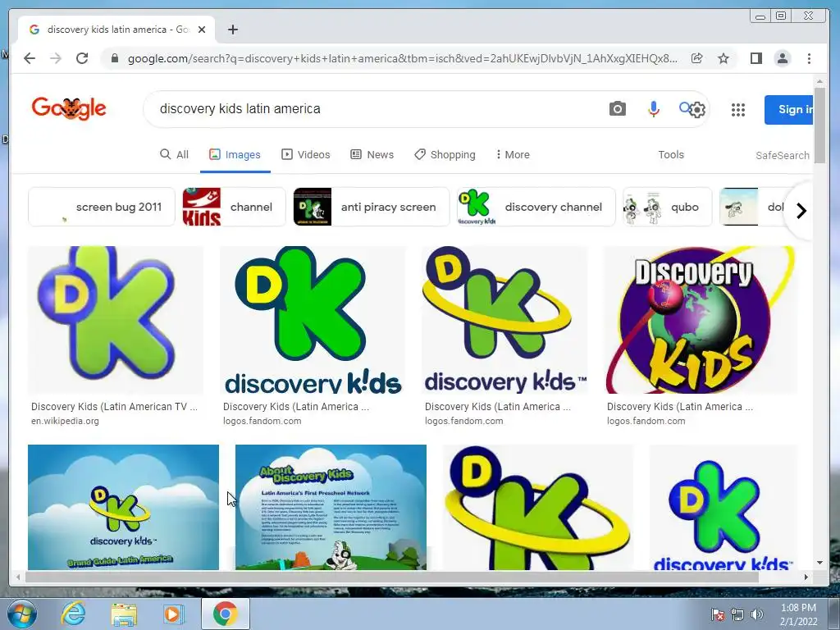Switch to the News tab
840x630 pixels.
coord(372,155)
